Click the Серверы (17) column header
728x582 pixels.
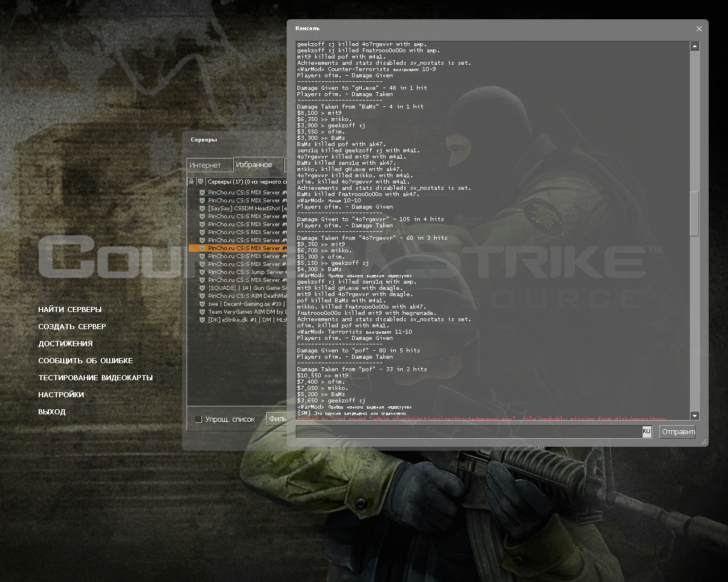[246, 182]
